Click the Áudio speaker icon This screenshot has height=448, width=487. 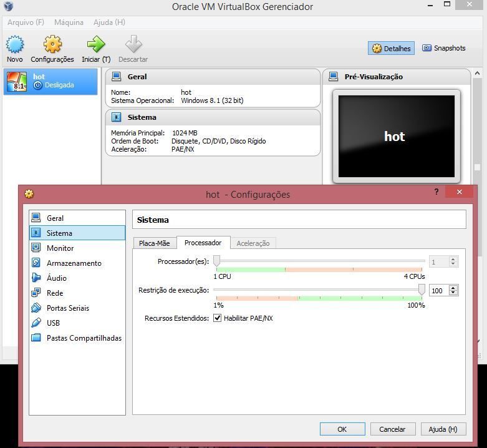point(36,278)
